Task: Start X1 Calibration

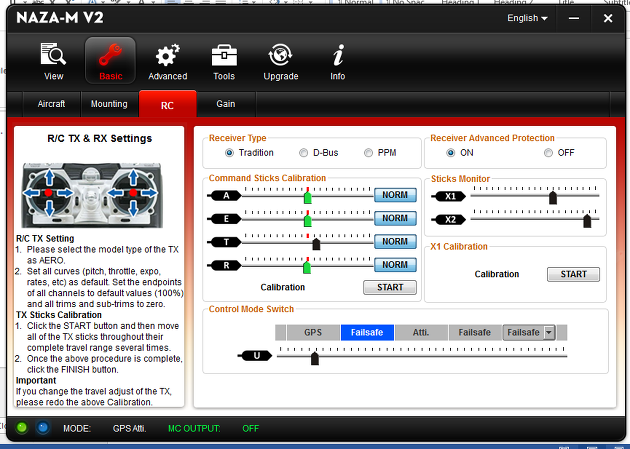Action: coord(573,274)
